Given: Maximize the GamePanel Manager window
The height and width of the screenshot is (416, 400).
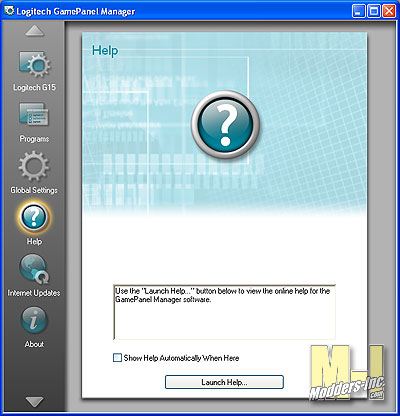Looking at the screenshot, I should point(374,11).
